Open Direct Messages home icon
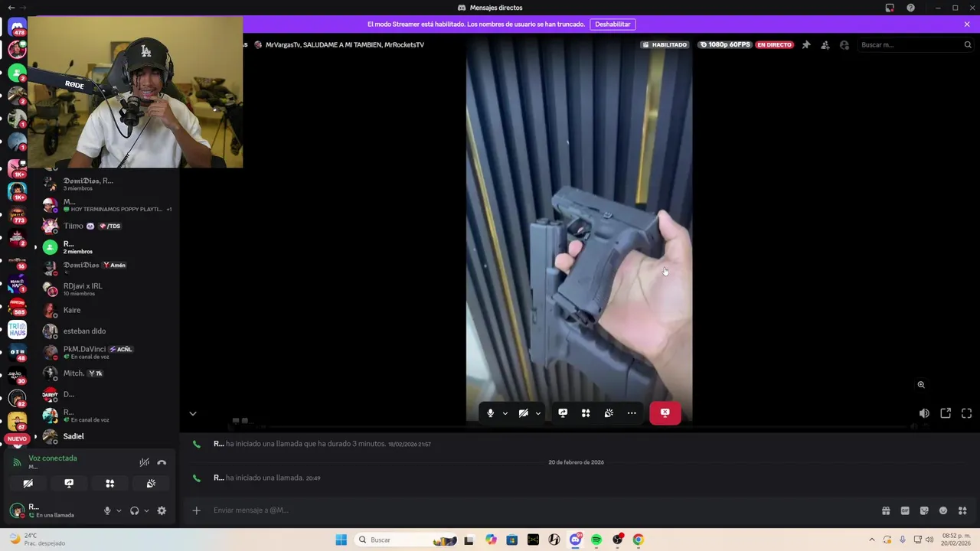Image resolution: width=980 pixels, height=551 pixels. coord(17,27)
